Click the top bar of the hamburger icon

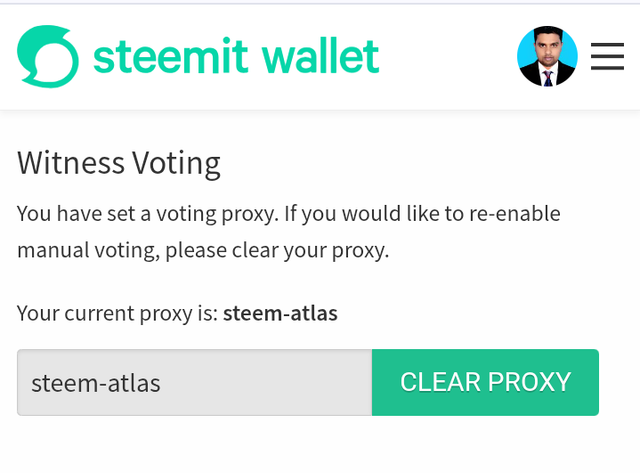point(607,44)
